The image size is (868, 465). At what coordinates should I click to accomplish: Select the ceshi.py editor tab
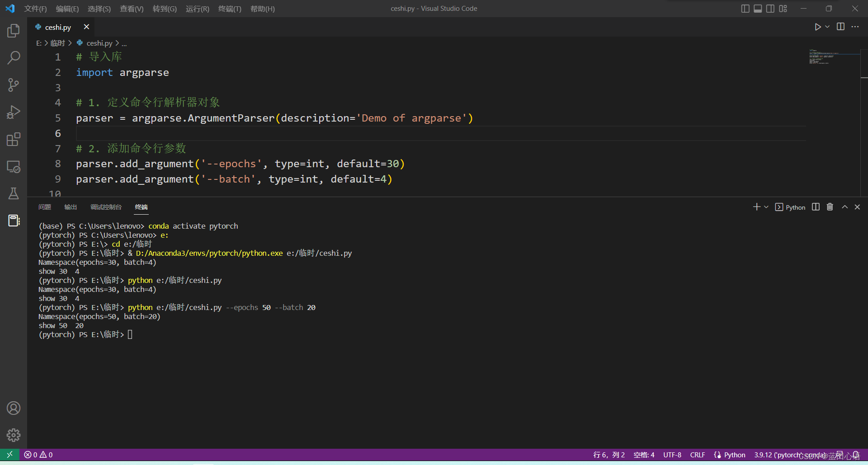58,27
